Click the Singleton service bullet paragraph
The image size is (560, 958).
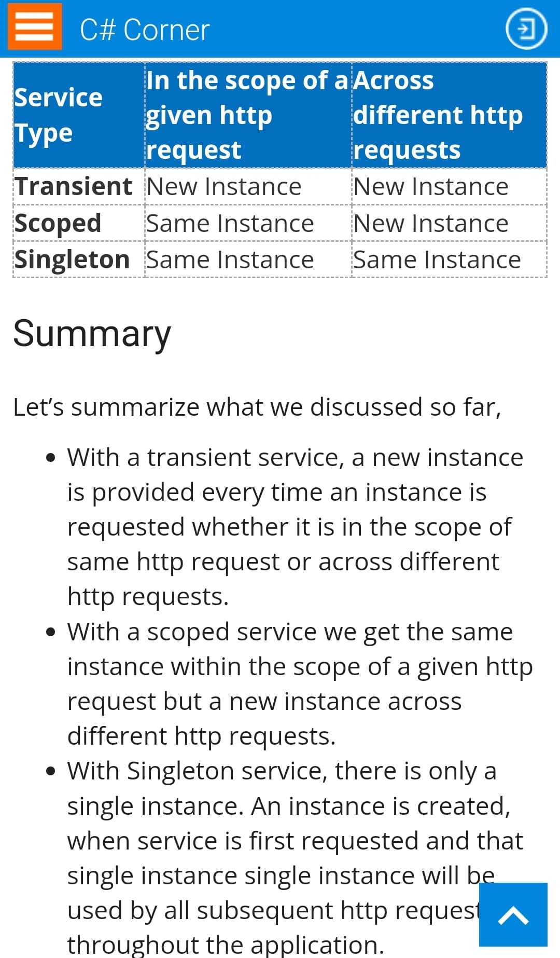point(296,857)
